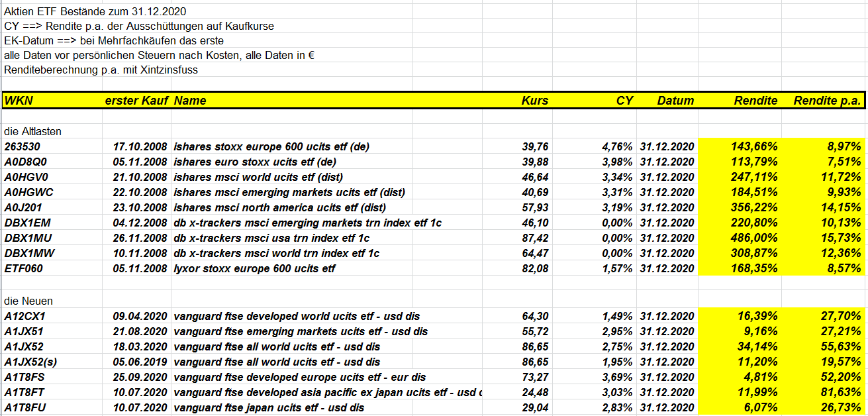Select Rendite p.a. value '8,97%'
This screenshot has width=868, height=416.
pos(844,146)
